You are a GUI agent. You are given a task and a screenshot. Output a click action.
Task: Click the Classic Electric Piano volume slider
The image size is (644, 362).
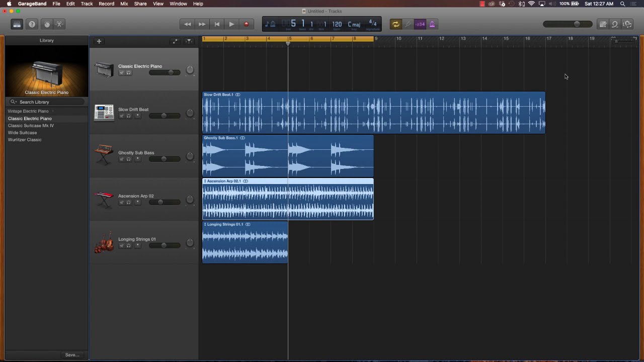tap(165, 72)
